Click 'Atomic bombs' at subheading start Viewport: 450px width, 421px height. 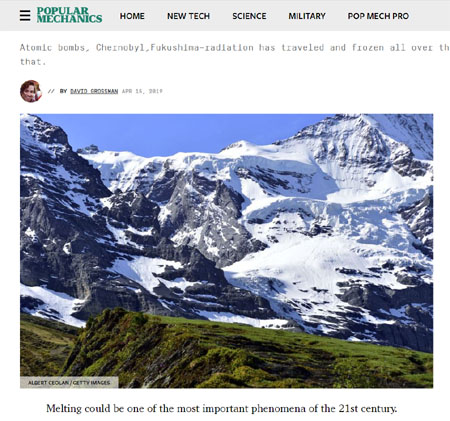tap(52, 48)
